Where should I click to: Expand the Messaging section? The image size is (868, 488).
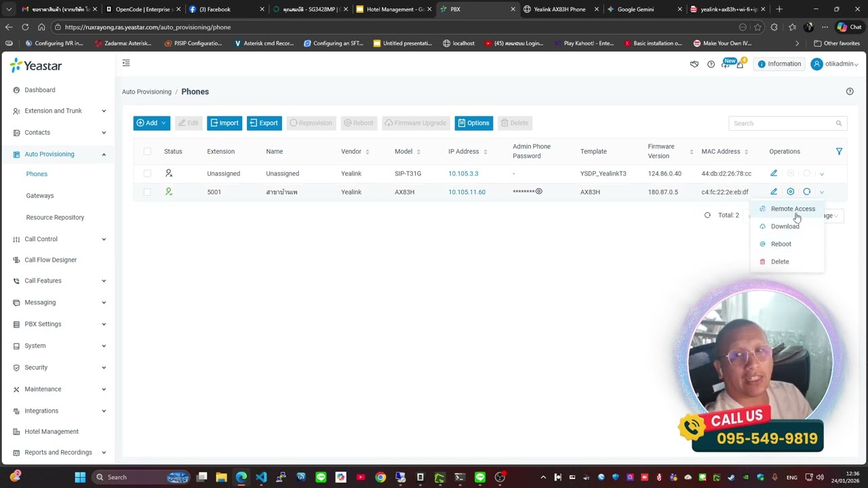tap(59, 302)
